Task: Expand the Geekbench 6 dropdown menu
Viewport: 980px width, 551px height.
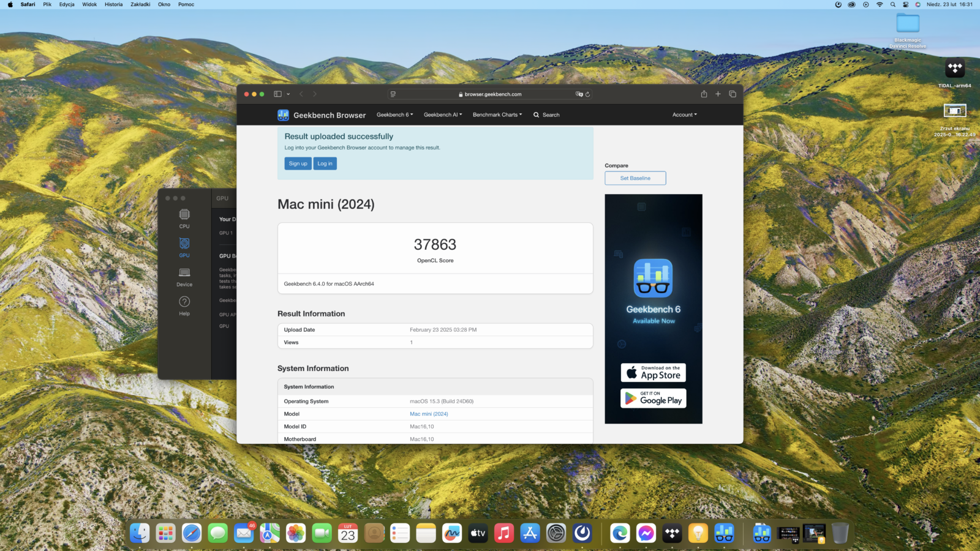Action: (394, 115)
